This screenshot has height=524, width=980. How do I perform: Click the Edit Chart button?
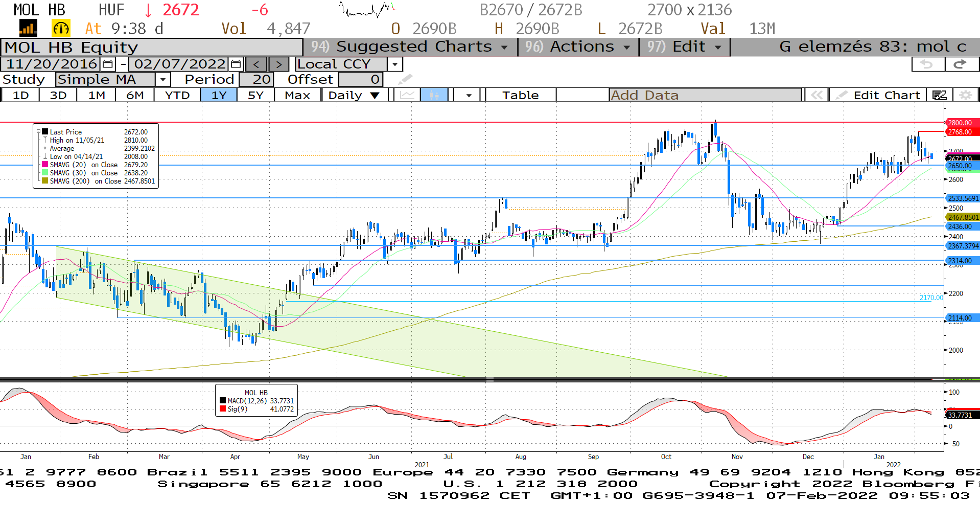pos(878,95)
